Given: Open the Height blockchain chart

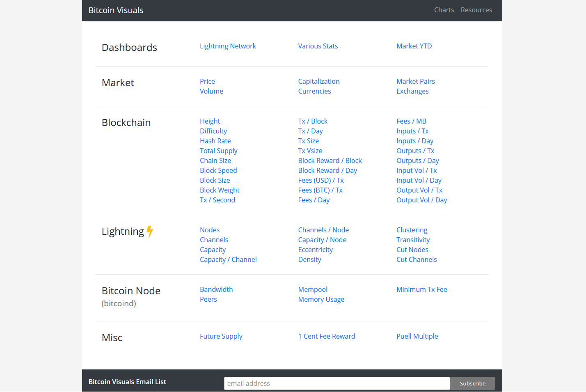Looking at the screenshot, I should (210, 121).
